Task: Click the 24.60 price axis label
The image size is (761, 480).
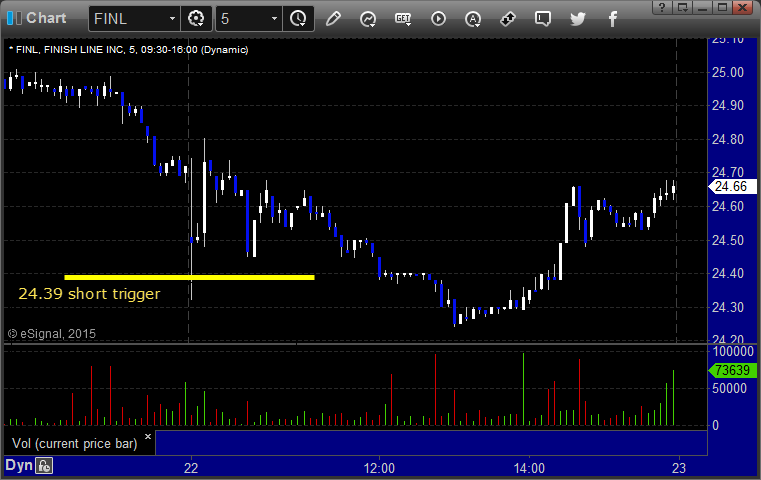Action: (x=728, y=207)
